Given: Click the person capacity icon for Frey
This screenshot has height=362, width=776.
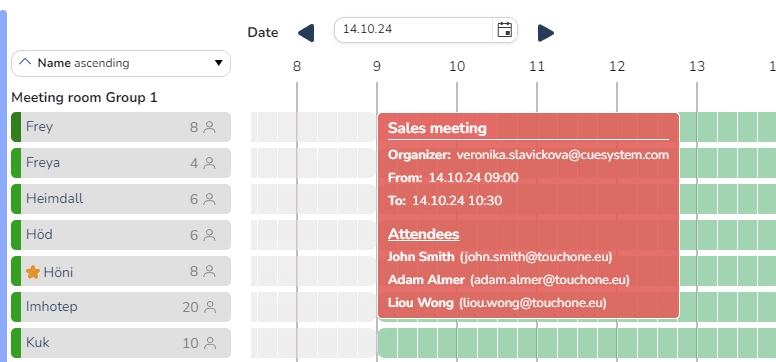Looking at the screenshot, I should [x=210, y=127].
